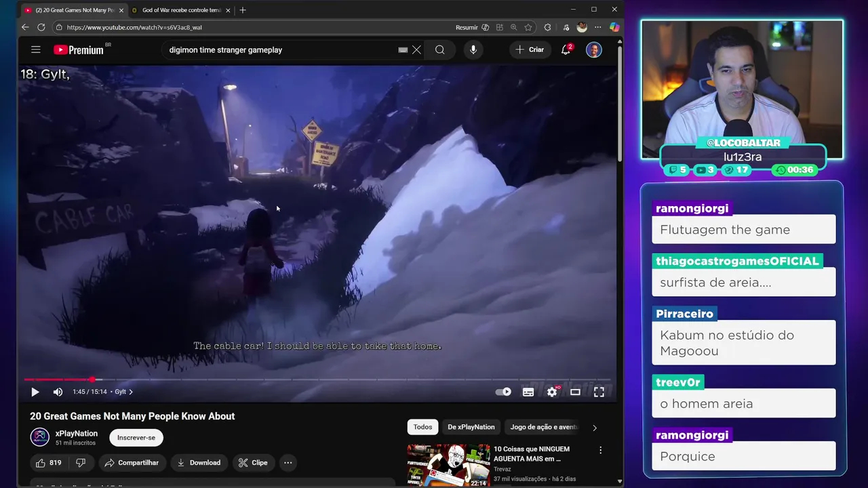Viewport: 868px width, 488px height.
Task: Open browser settings ellipsis menu
Action: [597, 27]
